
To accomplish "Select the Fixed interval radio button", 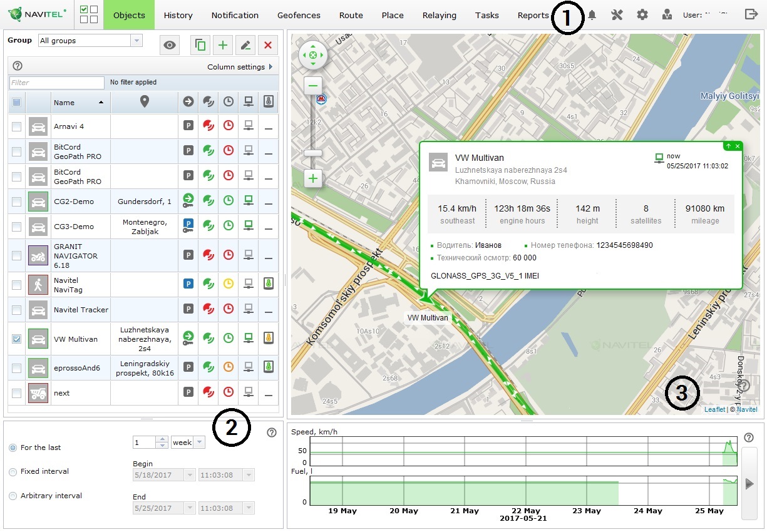I will (x=13, y=472).
